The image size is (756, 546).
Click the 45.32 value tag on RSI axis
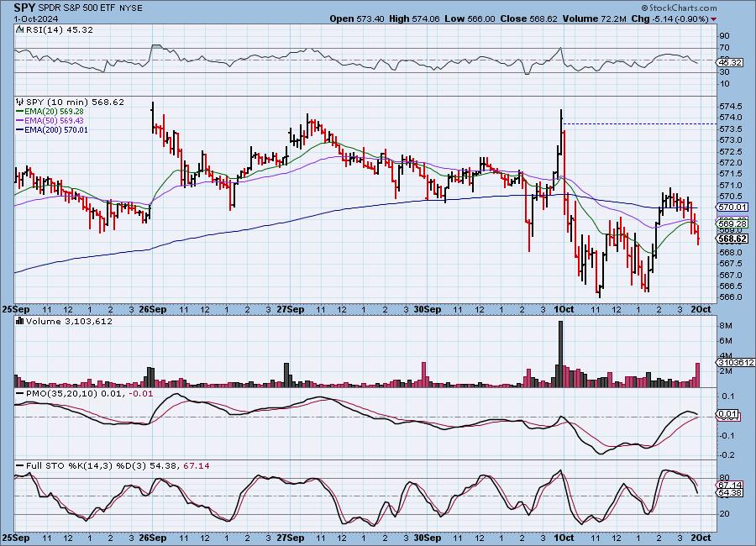tap(730, 63)
